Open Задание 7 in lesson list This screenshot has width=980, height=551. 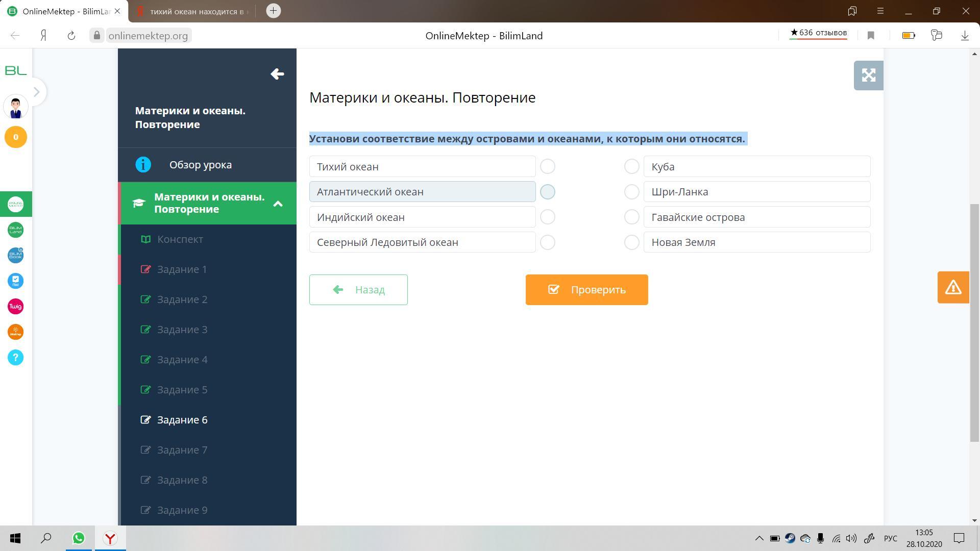click(x=182, y=450)
